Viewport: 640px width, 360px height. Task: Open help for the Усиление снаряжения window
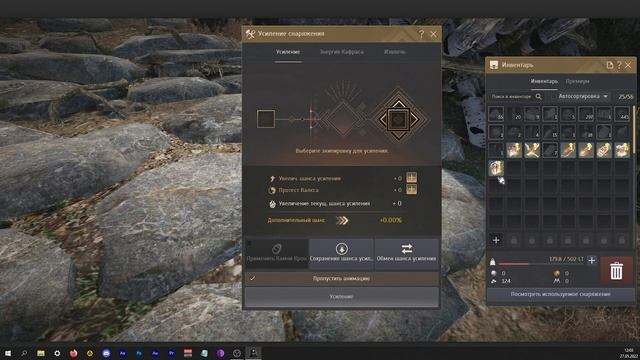point(422,34)
